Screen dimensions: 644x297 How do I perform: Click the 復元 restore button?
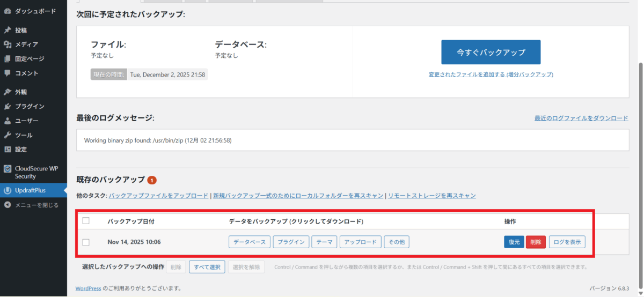point(514,242)
